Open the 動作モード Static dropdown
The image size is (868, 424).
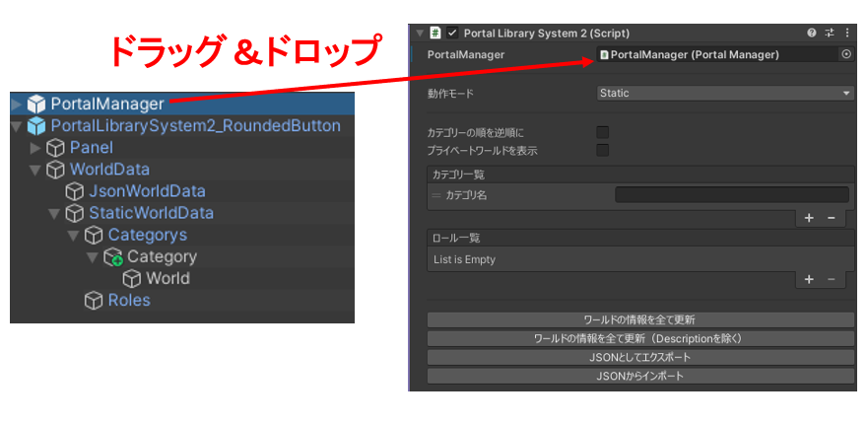(x=725, y=94)
